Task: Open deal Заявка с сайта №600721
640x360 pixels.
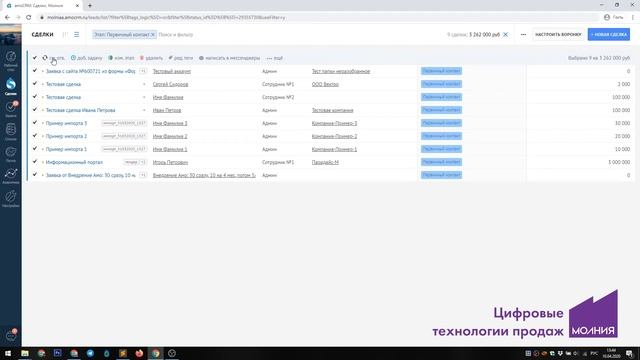Action: pyautogui.click(x=90, y=71)
